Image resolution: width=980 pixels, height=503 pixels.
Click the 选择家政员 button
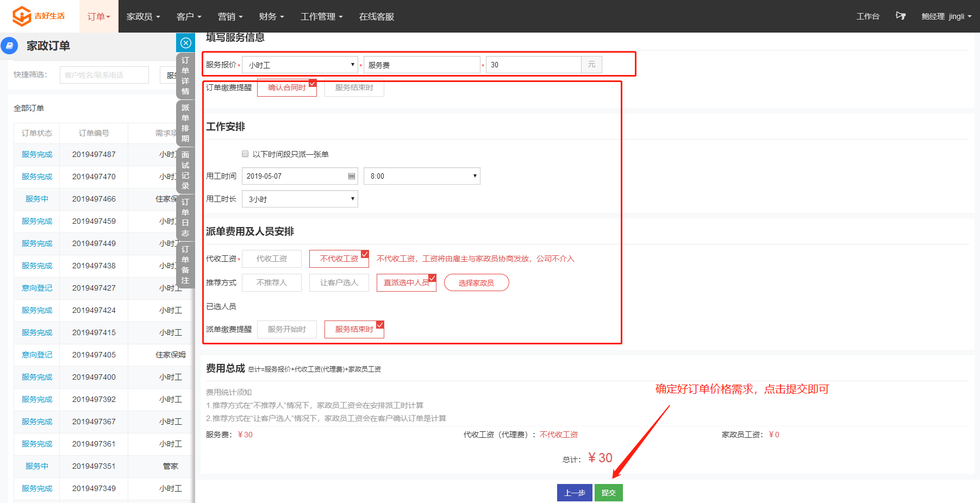477,282
